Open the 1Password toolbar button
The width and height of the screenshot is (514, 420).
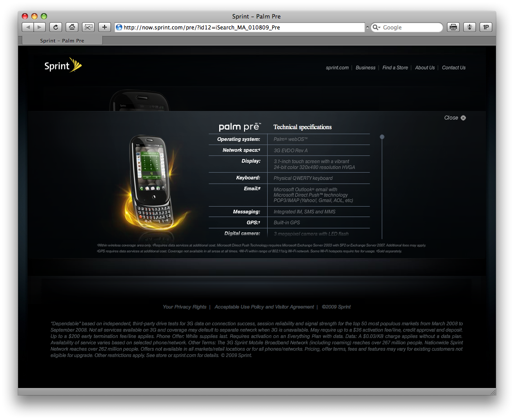tap(486, 27)
